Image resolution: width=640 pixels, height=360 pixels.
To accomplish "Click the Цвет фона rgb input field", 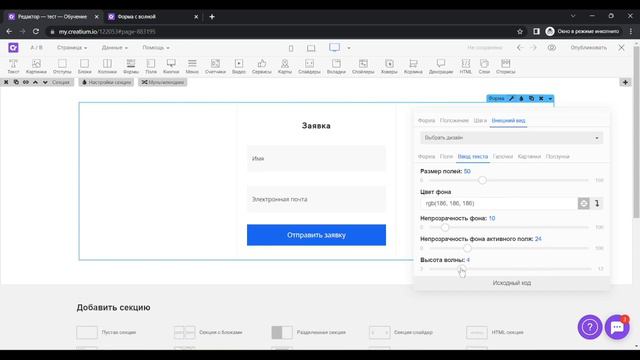I will pos(499,203).
